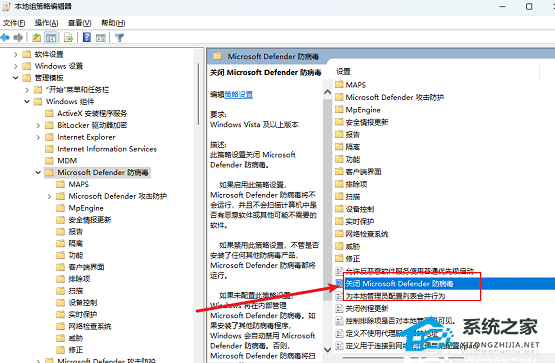Open Microsoft Defender 攻击防护 folder in settings list
Viewport: 555px width, 363px height.
395,97
